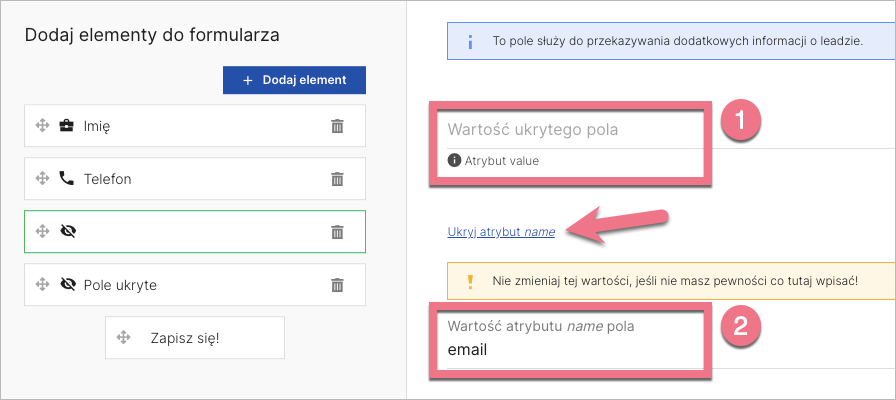Click the Dodaj element button

tap(294, 80)
